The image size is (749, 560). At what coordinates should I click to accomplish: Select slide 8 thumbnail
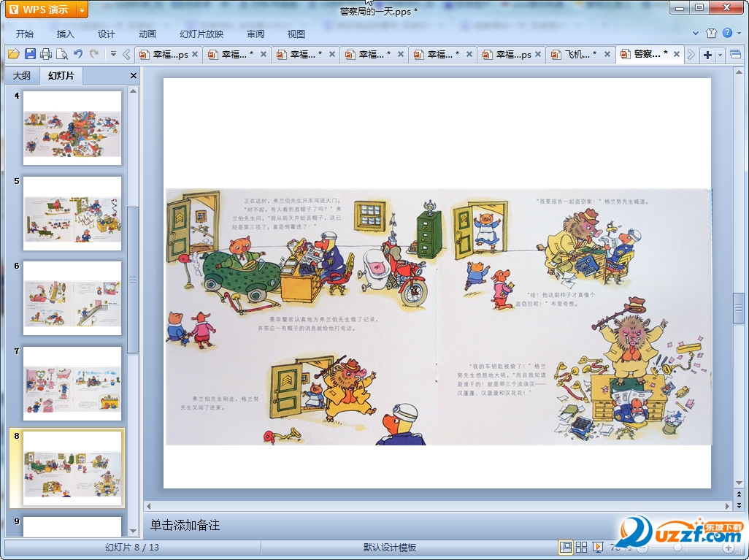pos(72,468)
